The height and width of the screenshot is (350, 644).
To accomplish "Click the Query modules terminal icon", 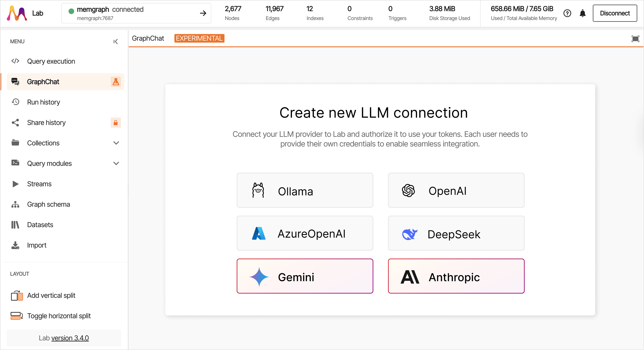I will 15,163.
